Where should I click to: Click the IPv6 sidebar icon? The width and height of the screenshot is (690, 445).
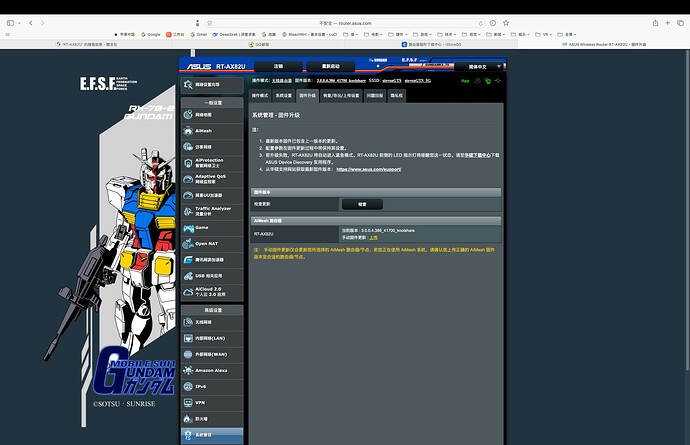point(188,386)
